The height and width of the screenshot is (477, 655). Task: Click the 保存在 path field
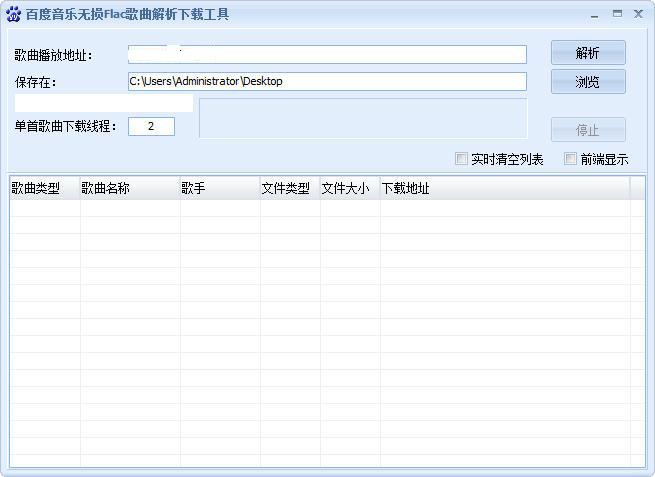tap(327, 81)
